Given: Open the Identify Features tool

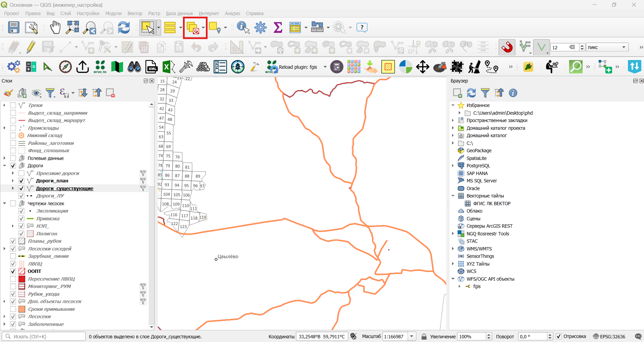Looking at the screenshot, I should click(243, 27).
